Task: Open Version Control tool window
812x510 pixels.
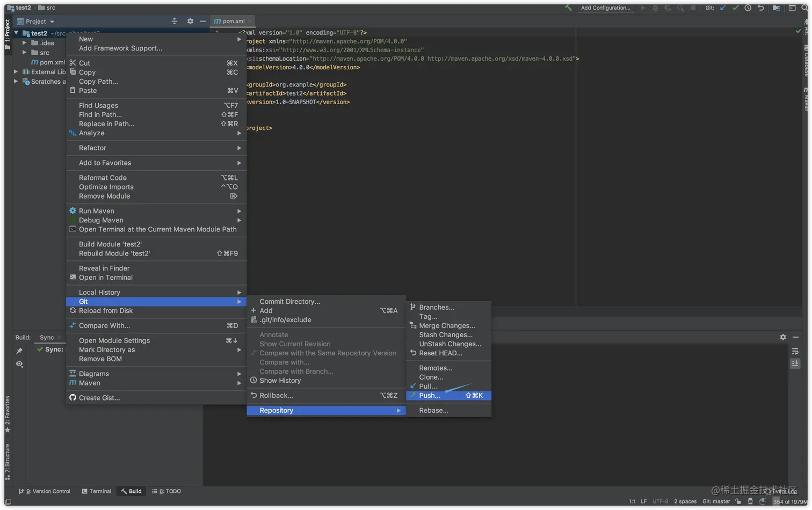Action: [45, 491]
